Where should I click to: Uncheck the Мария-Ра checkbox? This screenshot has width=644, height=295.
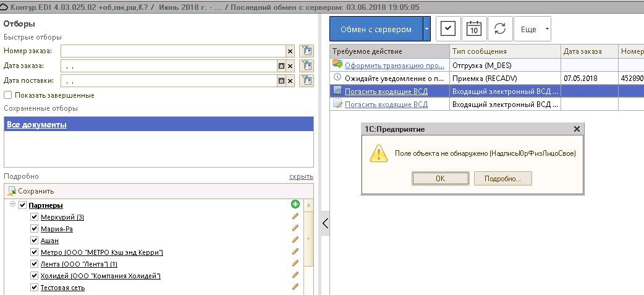(35, 229)
